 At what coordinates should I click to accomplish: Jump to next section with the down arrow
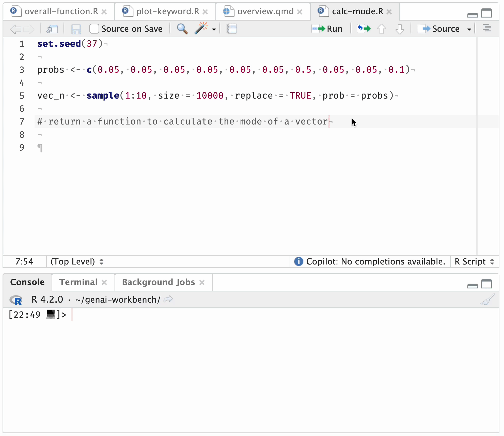400,29
